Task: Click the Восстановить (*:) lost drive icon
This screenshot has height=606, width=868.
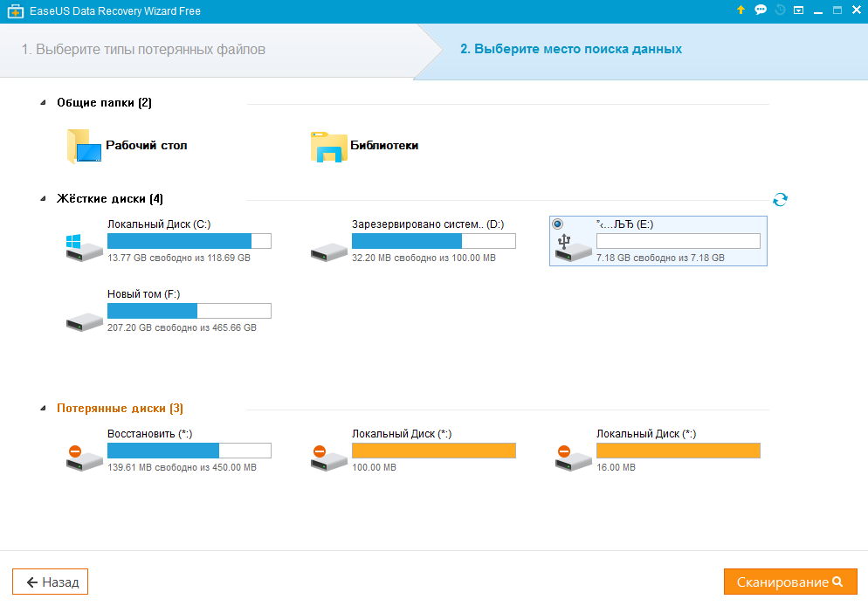Action: coord(84,458)
